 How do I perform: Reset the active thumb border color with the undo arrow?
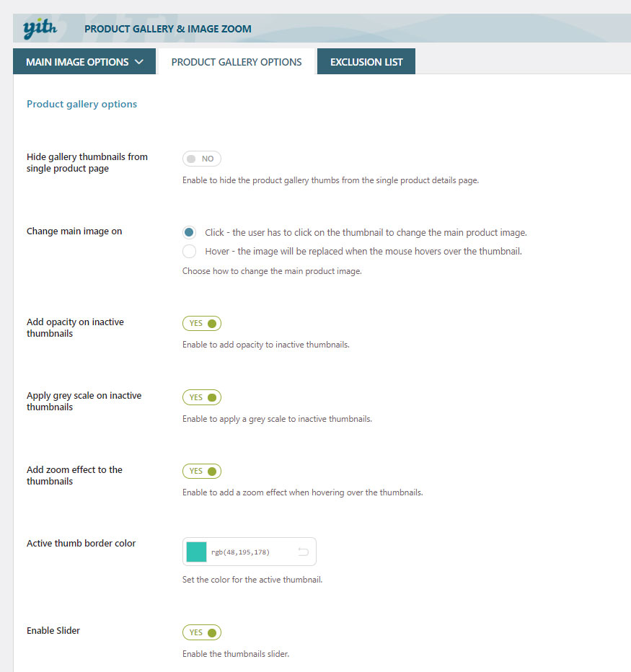pos(303,552)
